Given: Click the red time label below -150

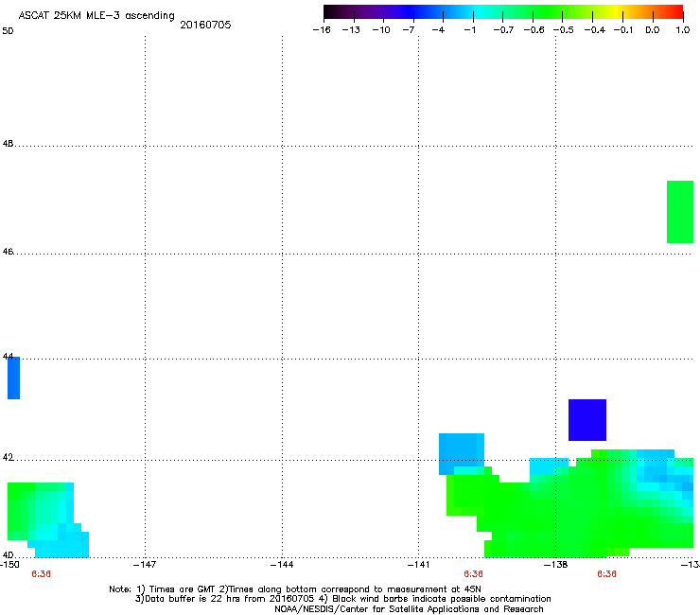Looking at the screenshot, I should (x=41, y=574).
